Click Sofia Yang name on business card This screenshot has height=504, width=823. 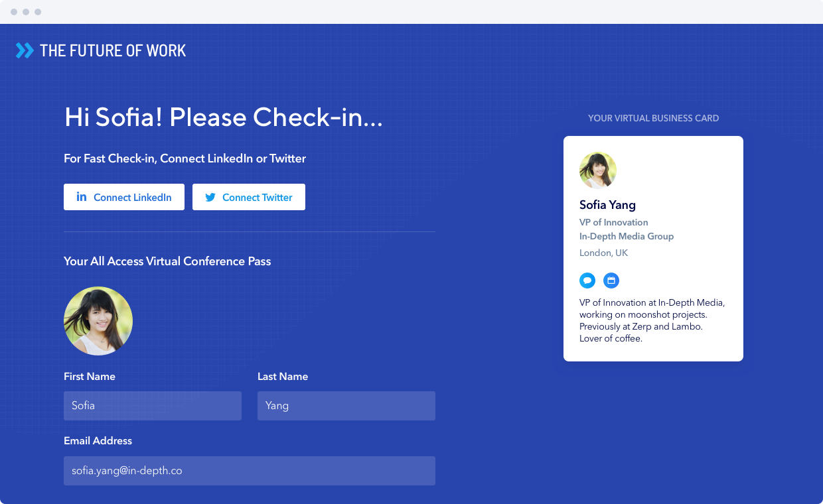click(x=607, y=205)
